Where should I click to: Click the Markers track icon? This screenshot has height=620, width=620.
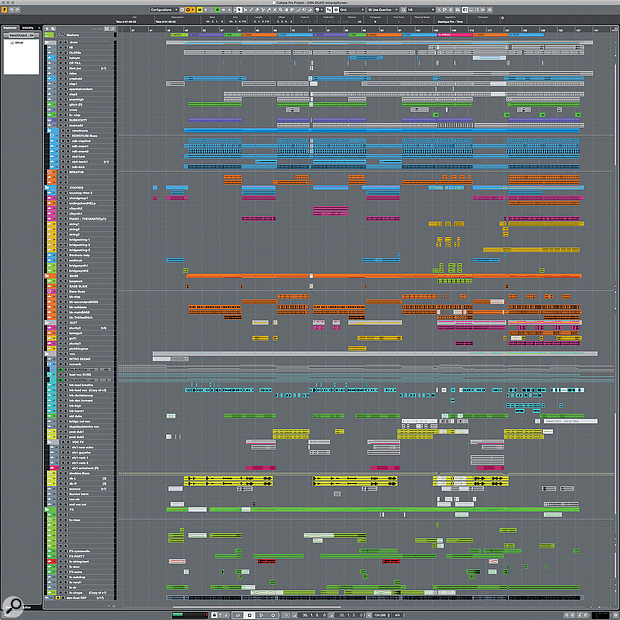tap(49, 35)
